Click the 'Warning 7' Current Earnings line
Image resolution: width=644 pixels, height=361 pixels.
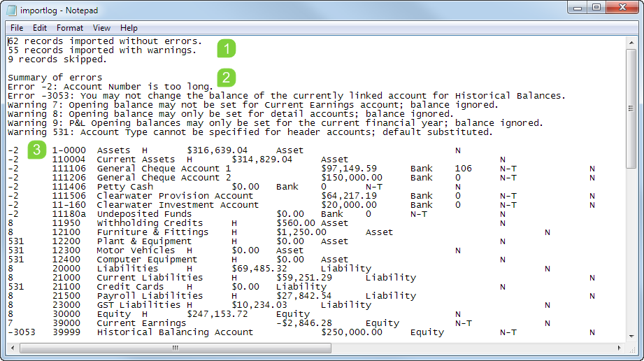point(253,104)
